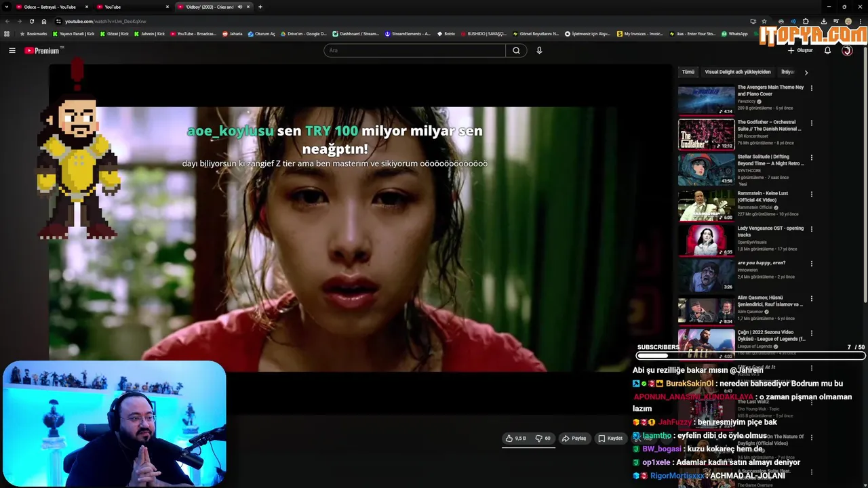868x488 pixels.
Task: Open 'Gözat | Kick' bookmark
Action: coord(114,34)
